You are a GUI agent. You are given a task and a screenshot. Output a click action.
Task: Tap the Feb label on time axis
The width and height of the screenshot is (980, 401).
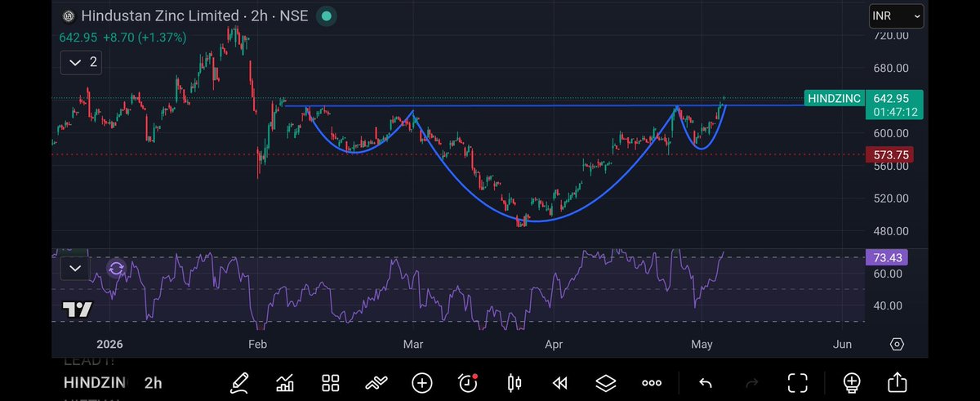[x=257, y=344]
